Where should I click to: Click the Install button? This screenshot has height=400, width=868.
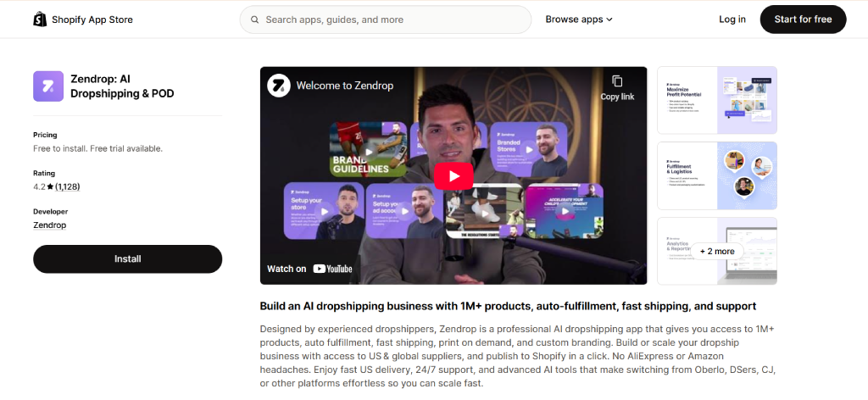pyautogui.click(x=127, y=259)
